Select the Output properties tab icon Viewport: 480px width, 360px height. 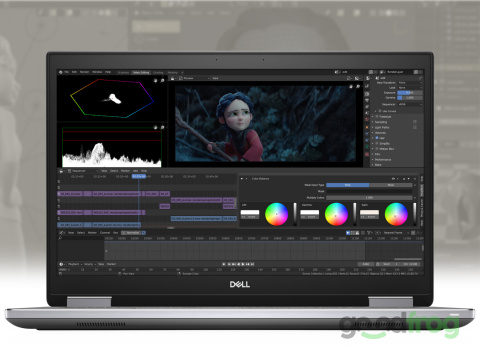coord(367,100)
